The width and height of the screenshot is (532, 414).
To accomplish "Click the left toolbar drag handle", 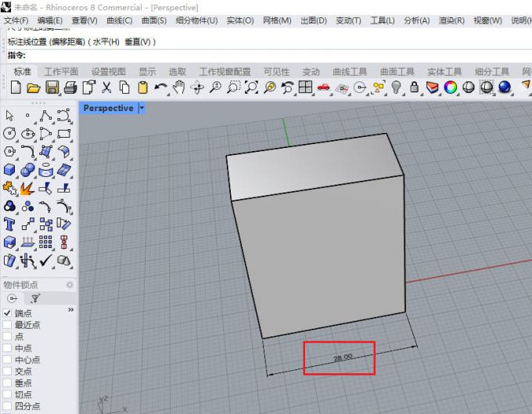I will (38, 103).
